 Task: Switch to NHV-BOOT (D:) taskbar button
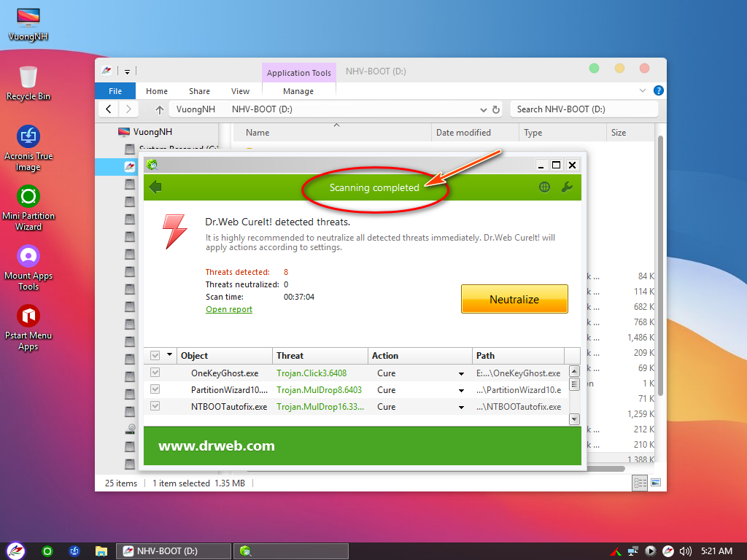174,551
